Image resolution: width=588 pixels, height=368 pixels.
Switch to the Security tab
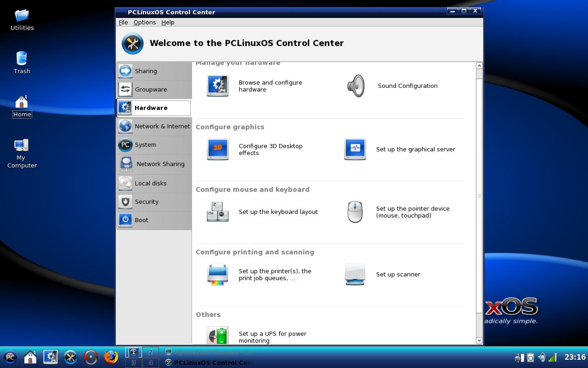click(154, 201)
